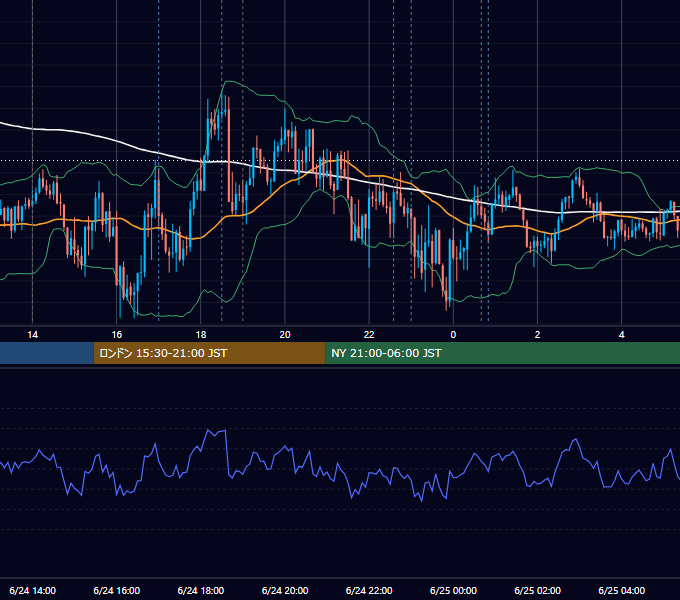The image size is (680, 600).
Task: Click the 4 hour label on price chart axis
Action: pyautogui.click(x=621, y=335)
